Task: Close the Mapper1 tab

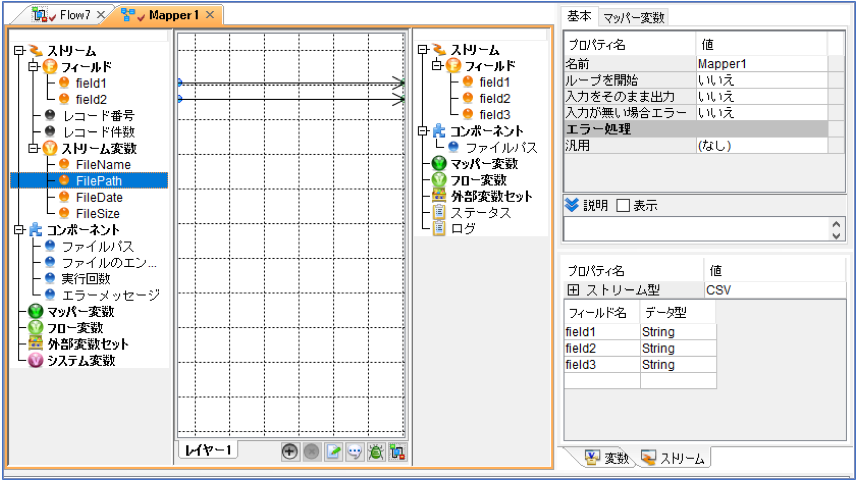Action: [210, 15]
